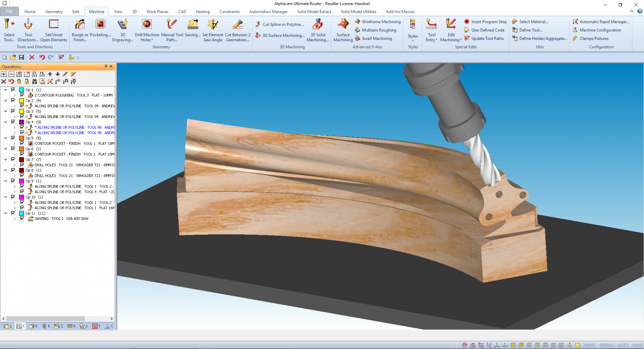Click Automatic Rapid Manager
Screen dimensions: 644x349
[601, 21]
